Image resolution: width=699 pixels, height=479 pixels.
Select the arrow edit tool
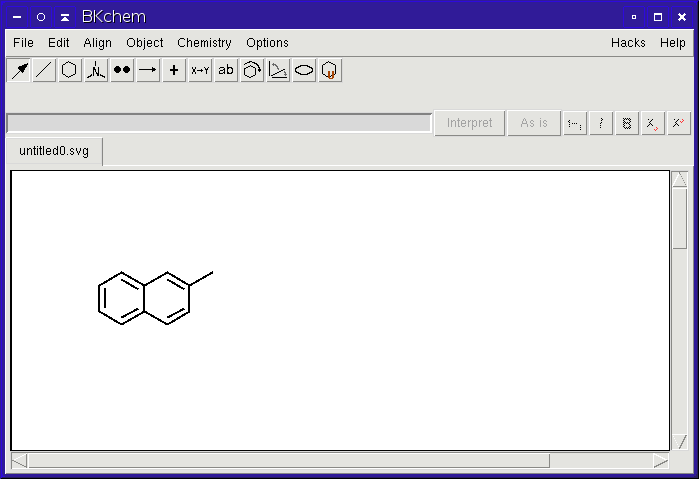19,70
